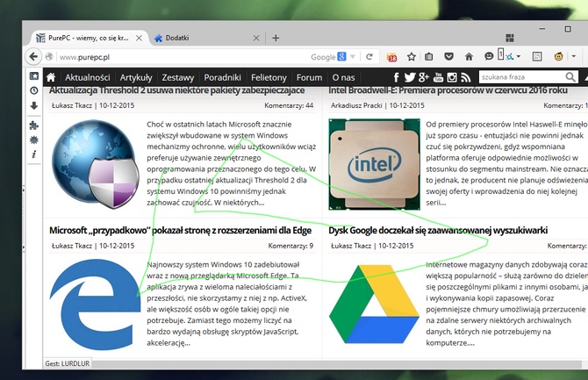Close the Dodatki tab
This screenshot has width=588, height=380.
(x=256, y=38)
